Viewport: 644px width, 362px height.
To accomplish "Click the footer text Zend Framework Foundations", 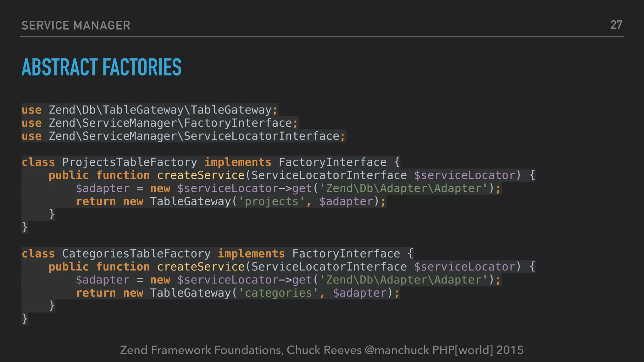I will [201, 350].
